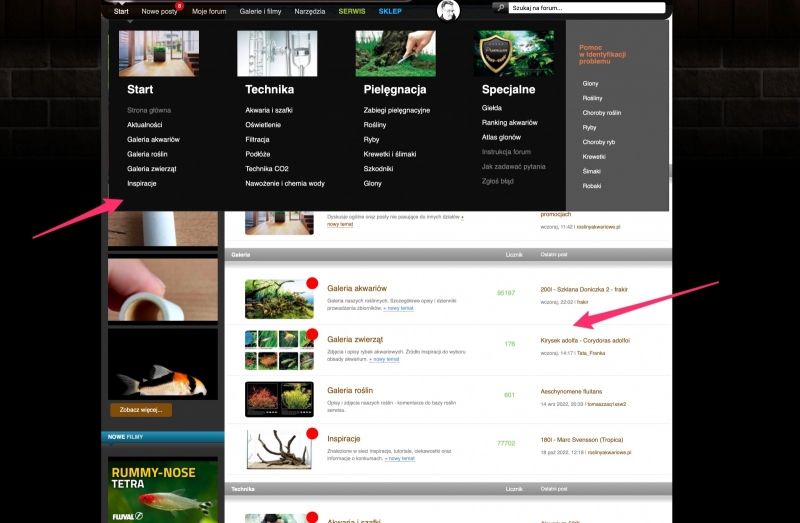Open Rośliny under Pielęgnacja

pos(374,124)
